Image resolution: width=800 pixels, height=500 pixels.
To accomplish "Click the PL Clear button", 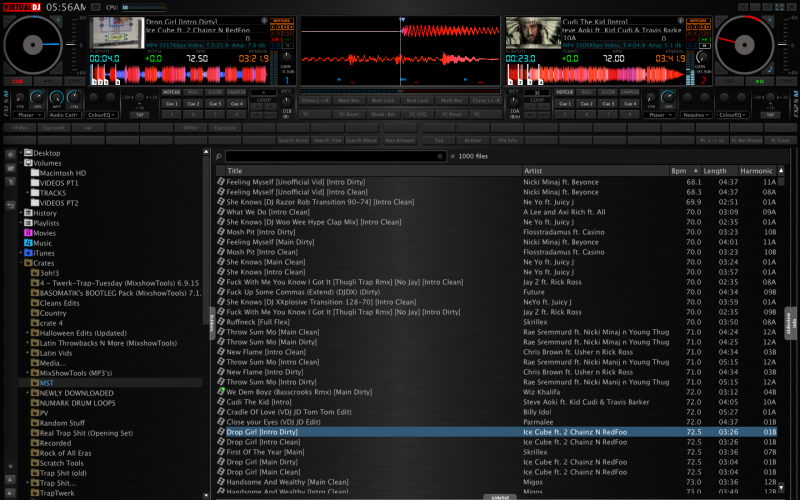I will coord(780,140).
